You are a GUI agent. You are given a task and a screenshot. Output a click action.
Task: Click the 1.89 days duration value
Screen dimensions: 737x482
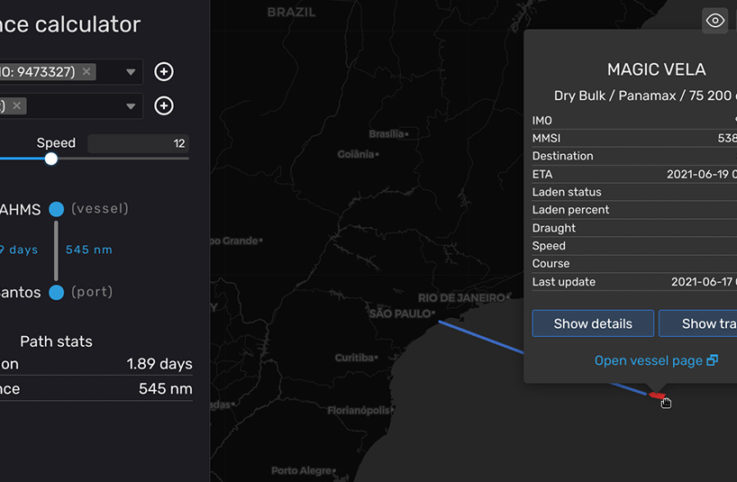(159, 364)
